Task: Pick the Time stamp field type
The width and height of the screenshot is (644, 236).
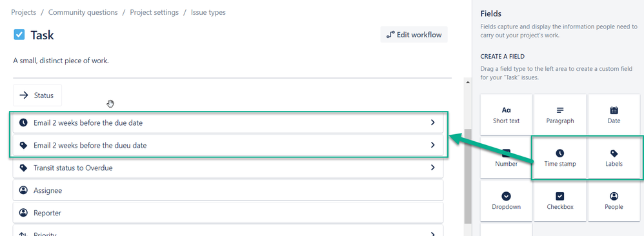Action: (560, 158)
